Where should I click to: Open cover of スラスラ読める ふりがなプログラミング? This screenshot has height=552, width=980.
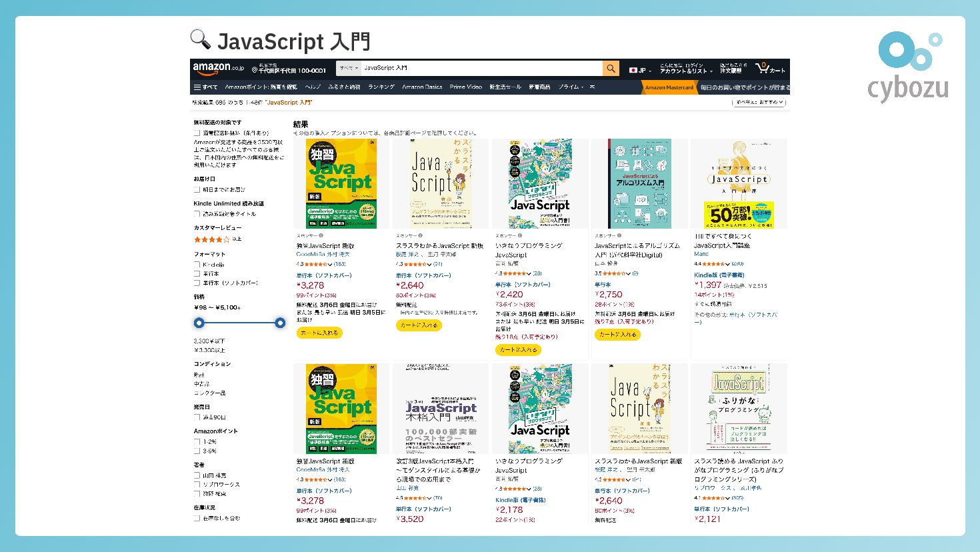click(x=739, y=409)
